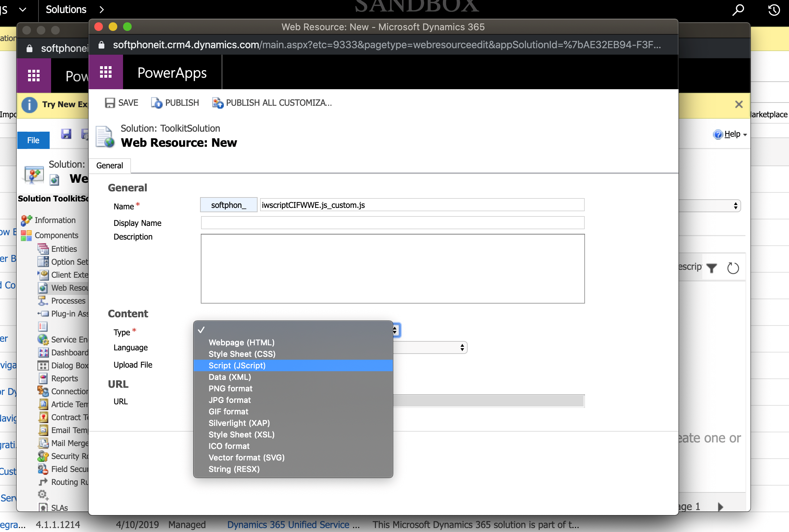Open SLAs tree item
Viewport: 789px width, 532px height.
click(53, 508)
